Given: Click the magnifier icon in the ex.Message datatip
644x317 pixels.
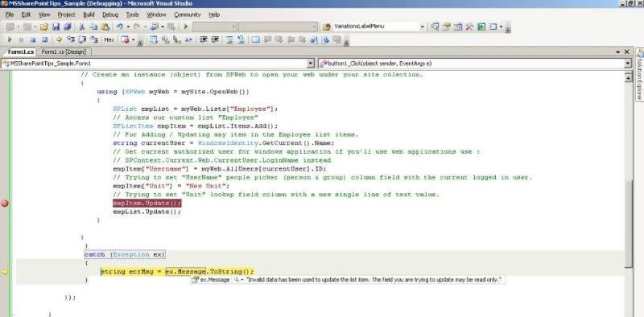Looking at the screenshot, I should coord(237,280).
